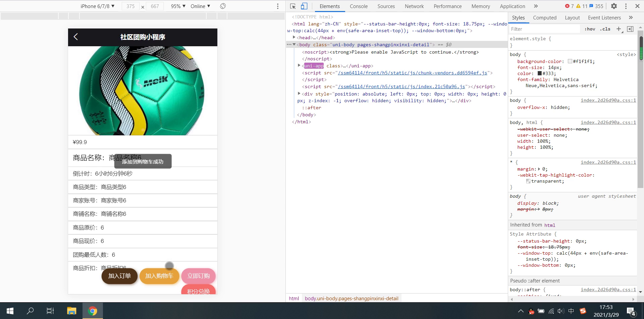644x319 pixels.
Task: Tap the 加入订单 button
Action: (x=119, y=276)
